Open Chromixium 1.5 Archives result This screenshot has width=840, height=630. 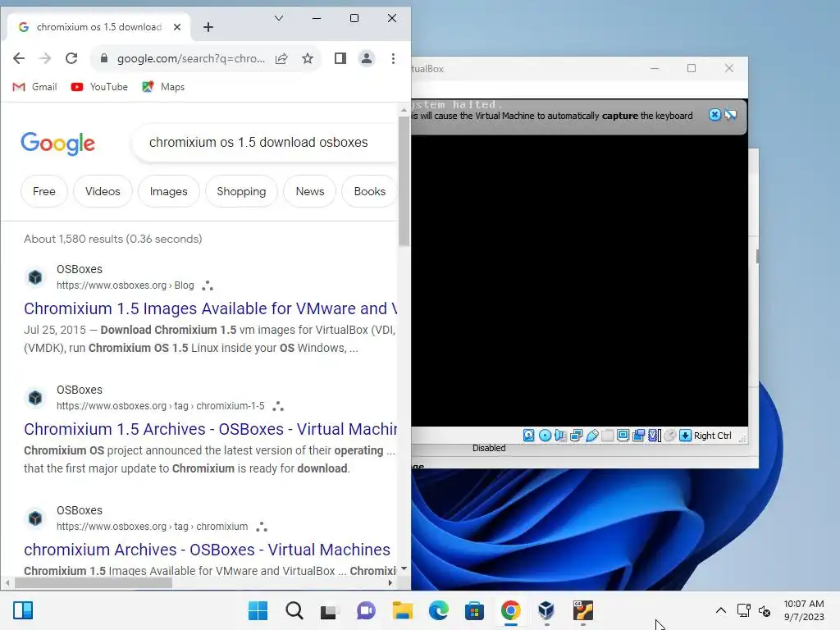pyautogui.click(x=210, y=429)
